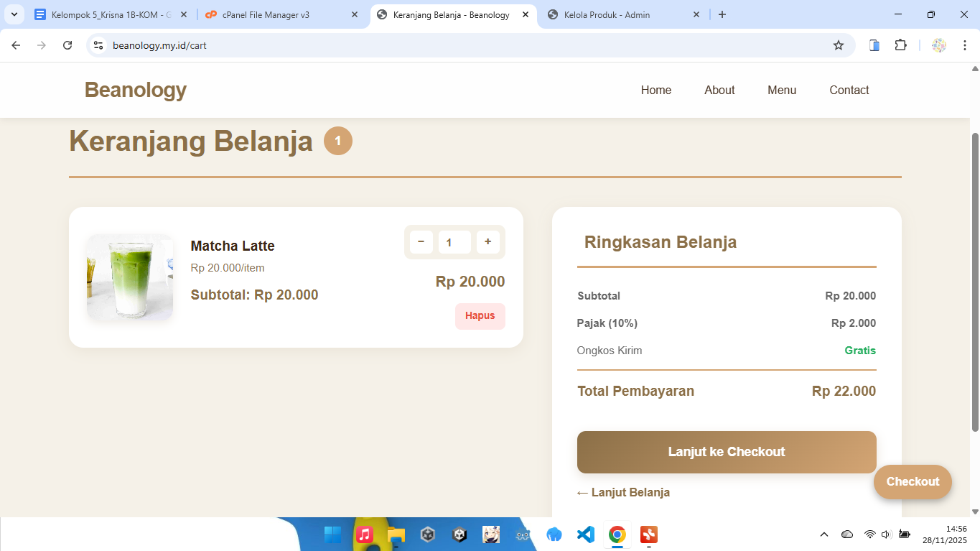View site information icon in address bar
980x551 pixels.
click(x=99, y=45)
